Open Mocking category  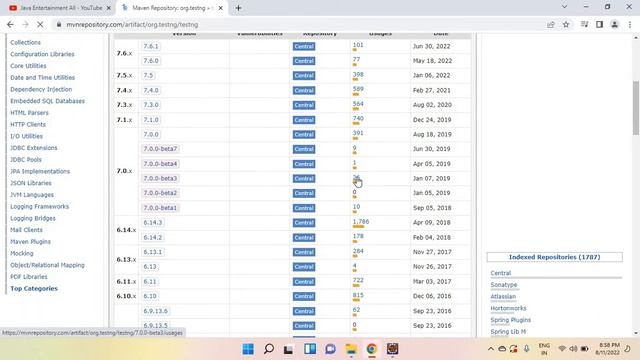pos(22,253)
